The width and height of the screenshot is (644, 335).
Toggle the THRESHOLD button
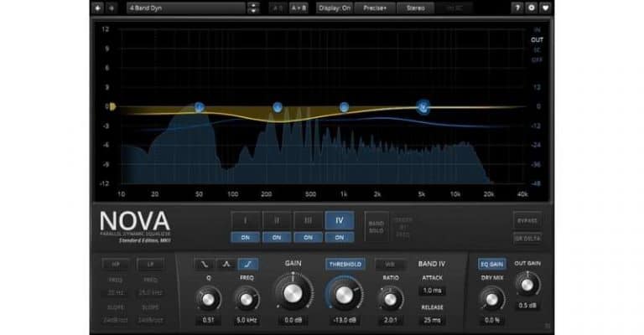point(345,265)
